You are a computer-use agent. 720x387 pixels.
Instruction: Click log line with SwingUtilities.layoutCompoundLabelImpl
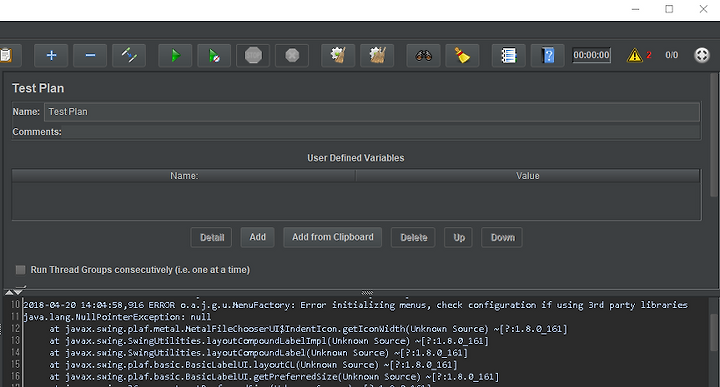pos(269,341)
